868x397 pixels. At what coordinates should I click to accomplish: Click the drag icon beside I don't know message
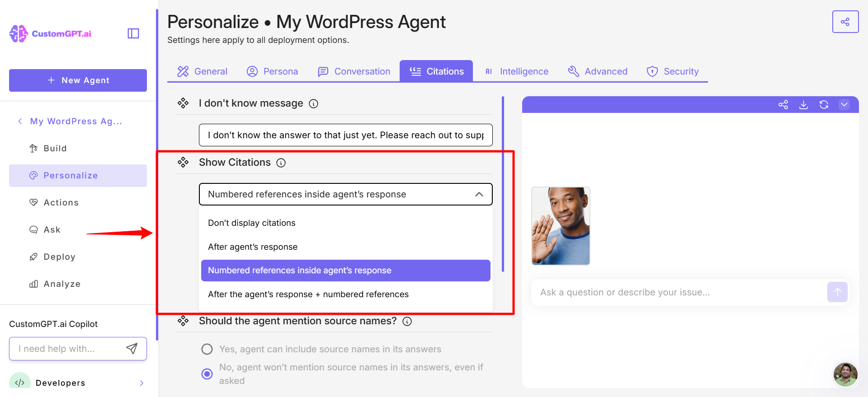[183, 103]
